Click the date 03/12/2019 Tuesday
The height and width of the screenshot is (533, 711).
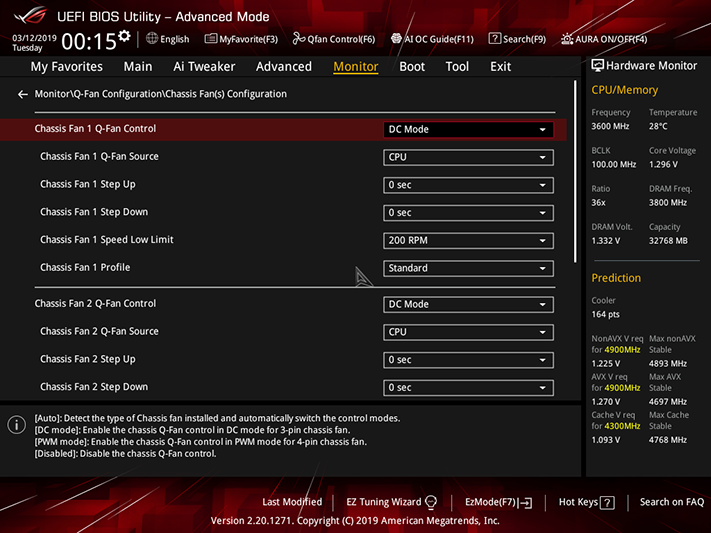tap(34, 43)
